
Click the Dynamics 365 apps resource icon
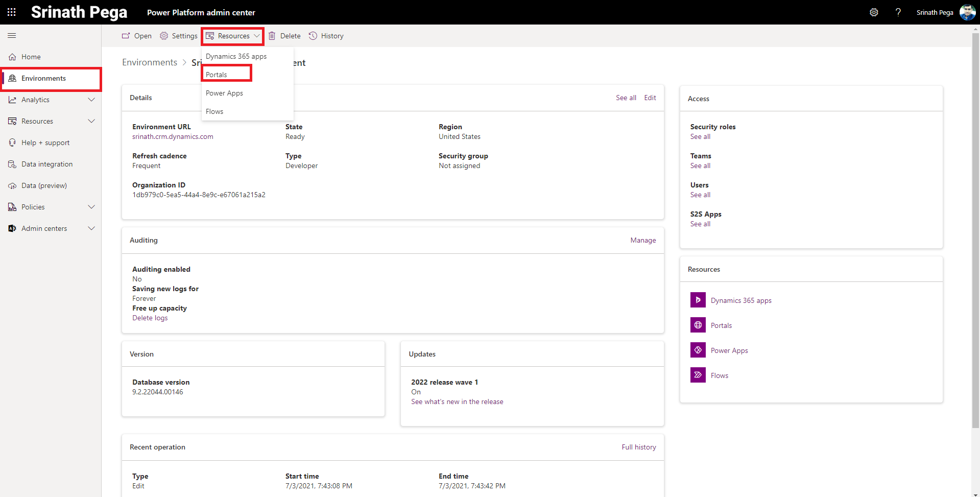coord(698,300)
